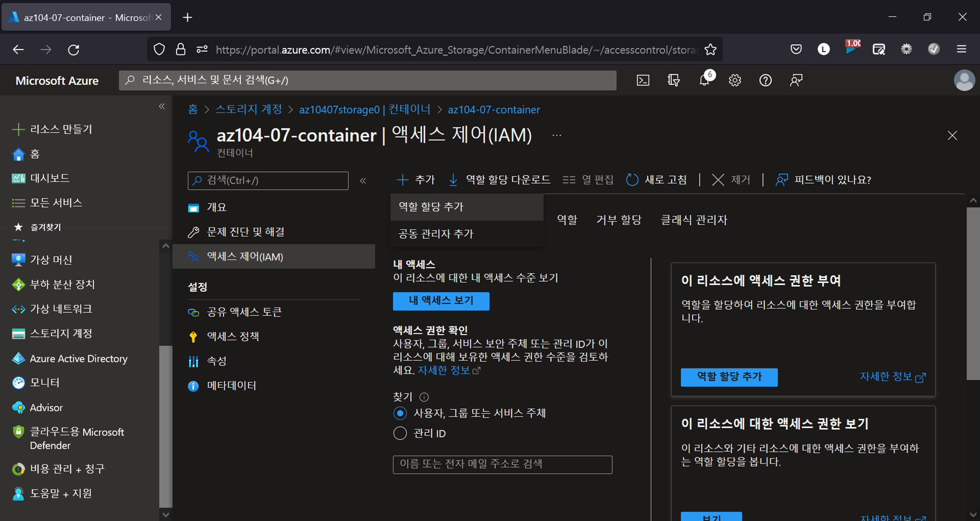Screen dimensions: 980x521
Task: Click 역할 할당 추가 blue card button
Action: click(729, 377)
